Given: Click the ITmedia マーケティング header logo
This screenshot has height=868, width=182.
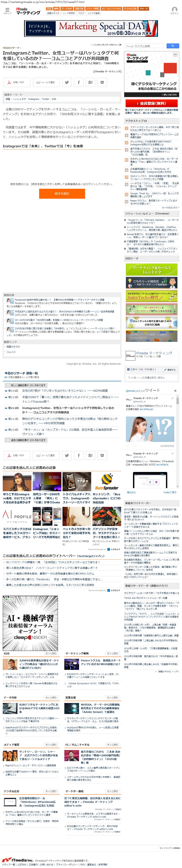Looking at the screenshot, I should pos(28,11).
